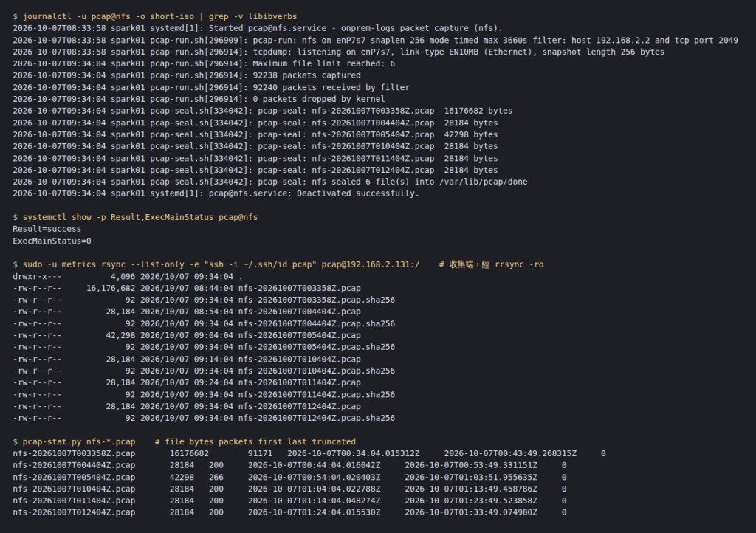Click the size '42,298' in rsync listing

point(120,335)
